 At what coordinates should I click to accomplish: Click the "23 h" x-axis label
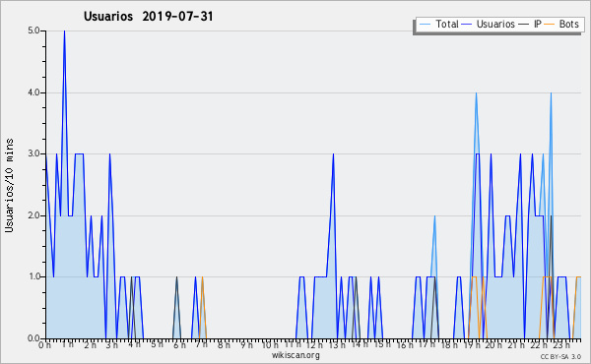560,344
